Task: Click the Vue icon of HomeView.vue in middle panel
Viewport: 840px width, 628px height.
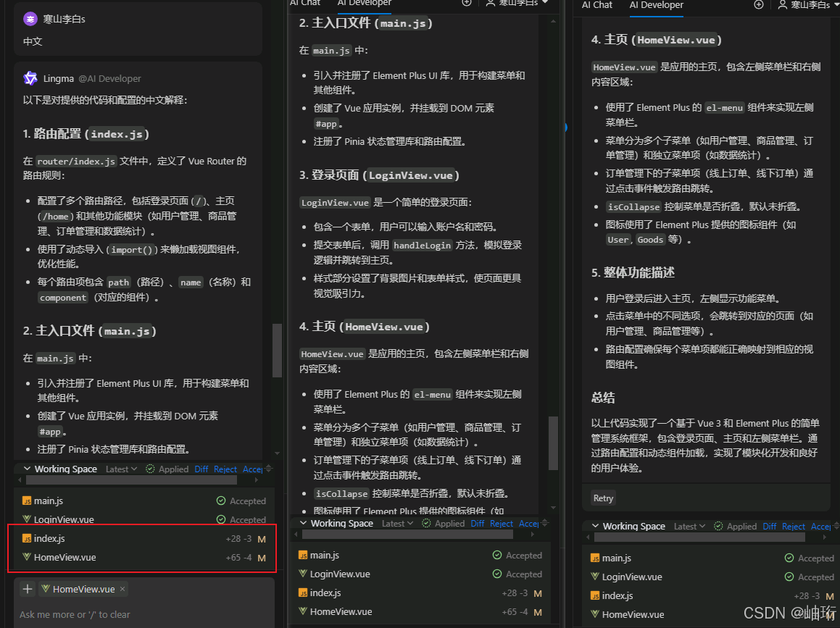Action: (303, 611)
